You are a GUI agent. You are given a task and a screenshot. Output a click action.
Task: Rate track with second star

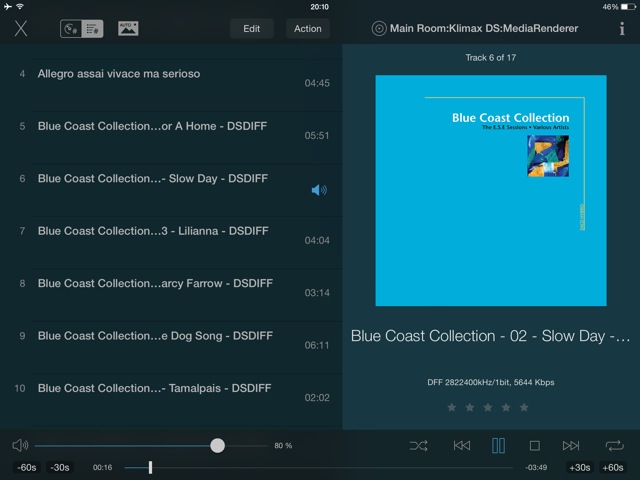(470, 407)
